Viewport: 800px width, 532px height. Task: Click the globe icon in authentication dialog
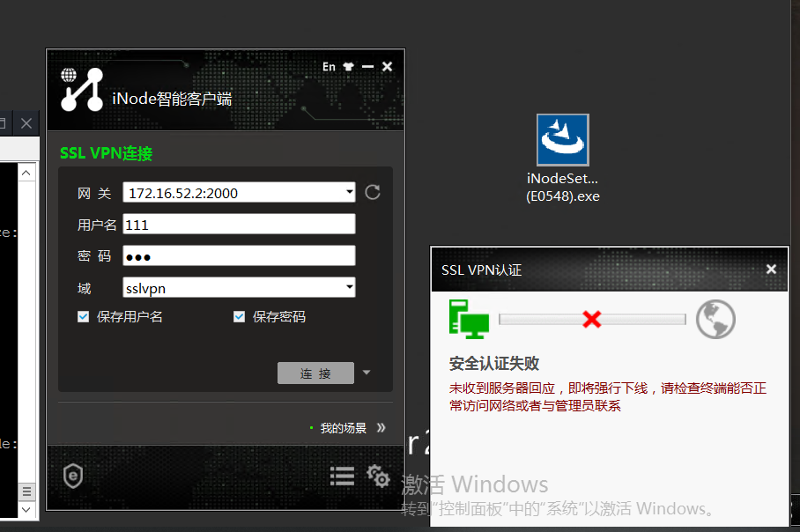pyautogui.click(x=715, y=320)
